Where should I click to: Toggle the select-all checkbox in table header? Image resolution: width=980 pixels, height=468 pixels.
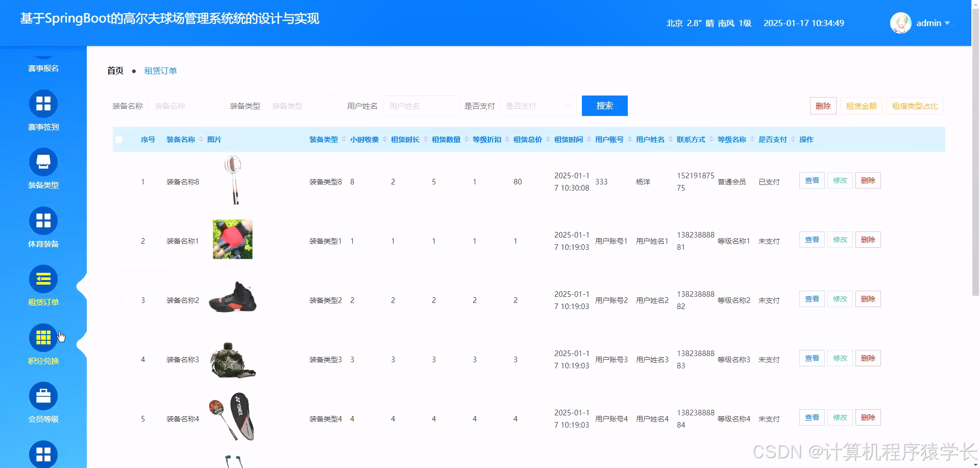[x=119, y=139]
